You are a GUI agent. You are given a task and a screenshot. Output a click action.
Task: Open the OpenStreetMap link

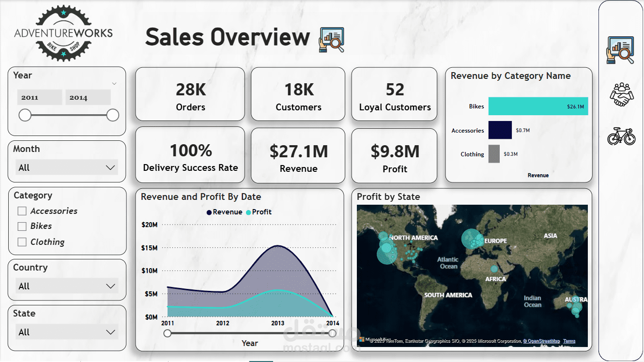tap(541, 341)
